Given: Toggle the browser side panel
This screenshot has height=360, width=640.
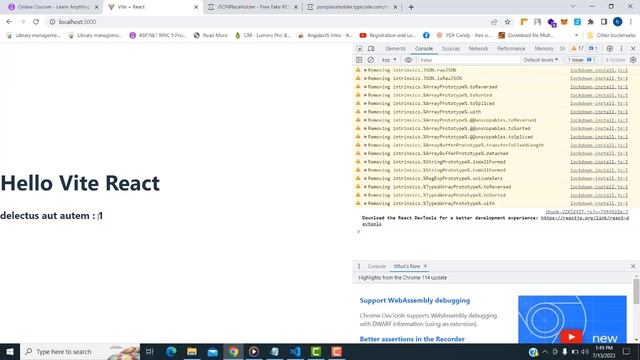Looking at the screenshot, I should point(604,22).
